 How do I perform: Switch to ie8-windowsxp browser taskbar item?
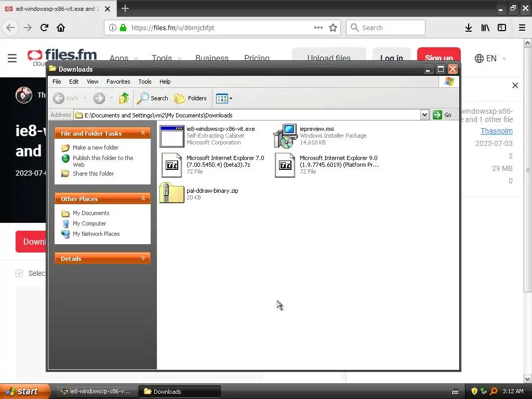coord(96,391)
